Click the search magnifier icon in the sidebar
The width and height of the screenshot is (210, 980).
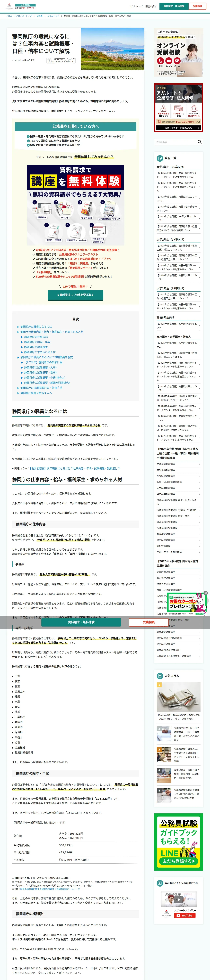pyautogui.click(x=199, y=142)
